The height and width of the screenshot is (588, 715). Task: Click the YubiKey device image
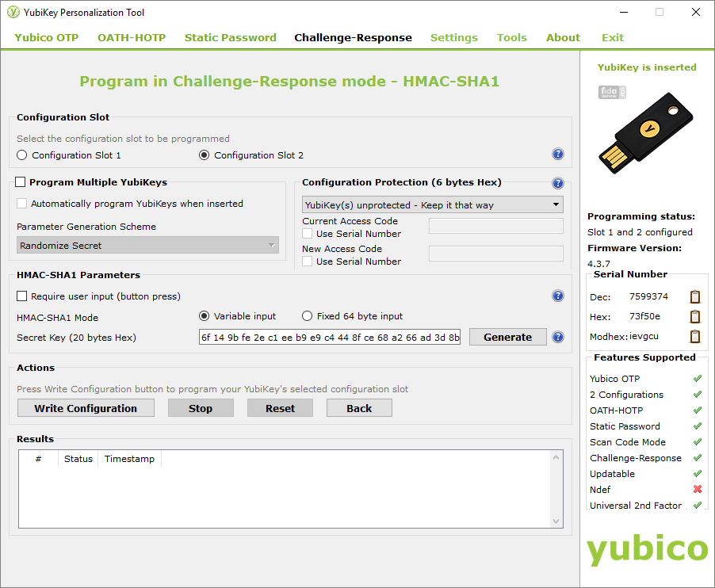(x=648, y=136)
